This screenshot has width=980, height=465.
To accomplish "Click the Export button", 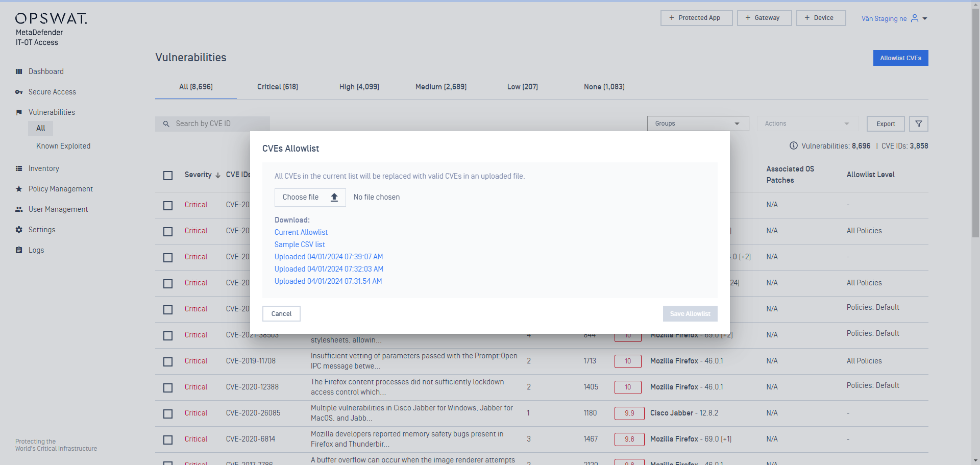I will (x=886, y=124).
